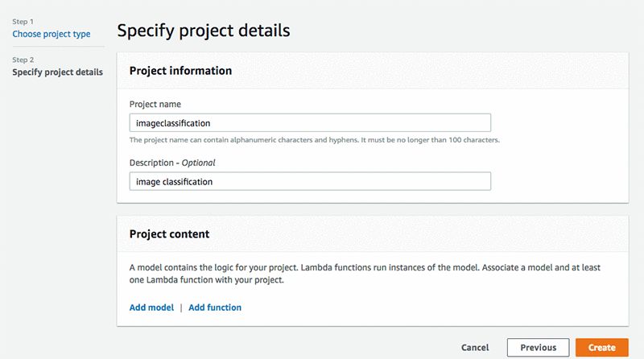Image resolution: width=644 pixels, height=359 pixels.
Task: Click the paragraph describing models and Lambda functions
Action: (x=370, y=273)
